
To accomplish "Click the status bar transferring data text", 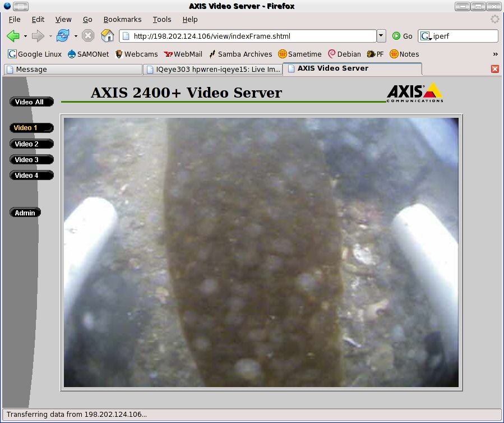I will click(x=76, y=415).
